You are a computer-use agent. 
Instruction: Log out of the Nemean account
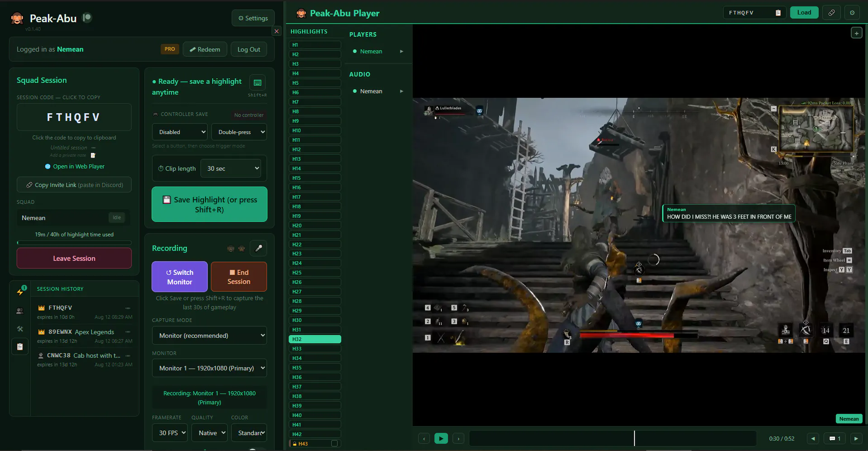(x=249, y=49)
